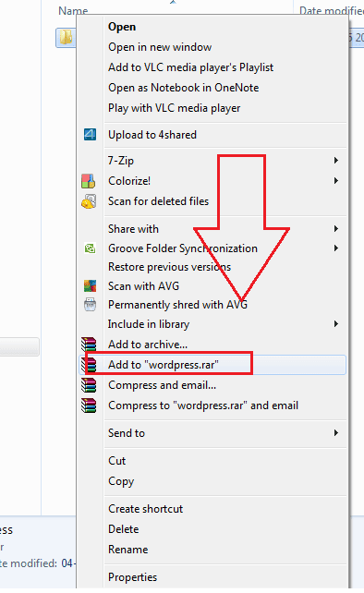Choose Cut from the context menu
The width and height of the screenshot is (364, 593).
(x=116, y=461)
